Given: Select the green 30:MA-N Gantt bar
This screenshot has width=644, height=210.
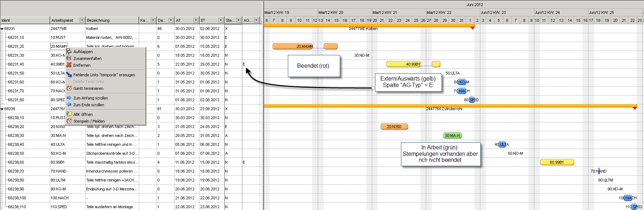Looking at the screenshot, I should 452,135.
